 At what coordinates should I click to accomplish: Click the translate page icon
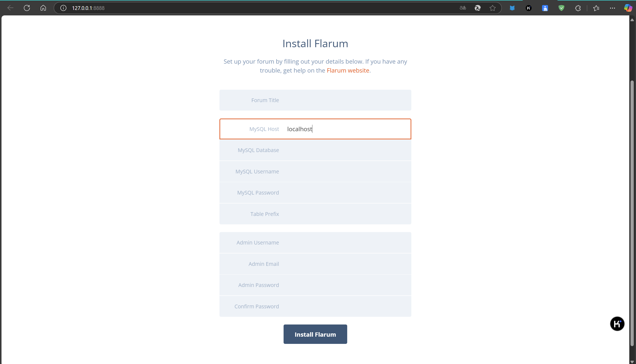point(463,8)
